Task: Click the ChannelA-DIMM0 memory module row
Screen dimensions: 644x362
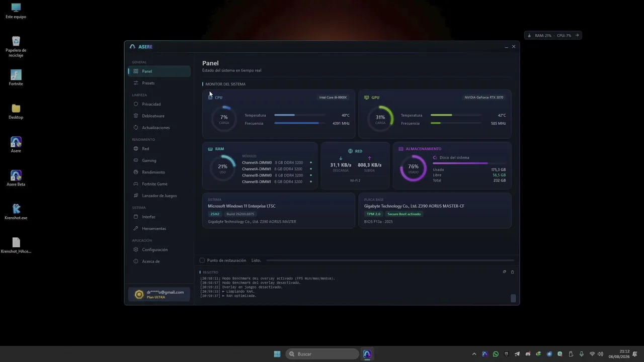Action: pyautogui.click(x=277, y=162)
